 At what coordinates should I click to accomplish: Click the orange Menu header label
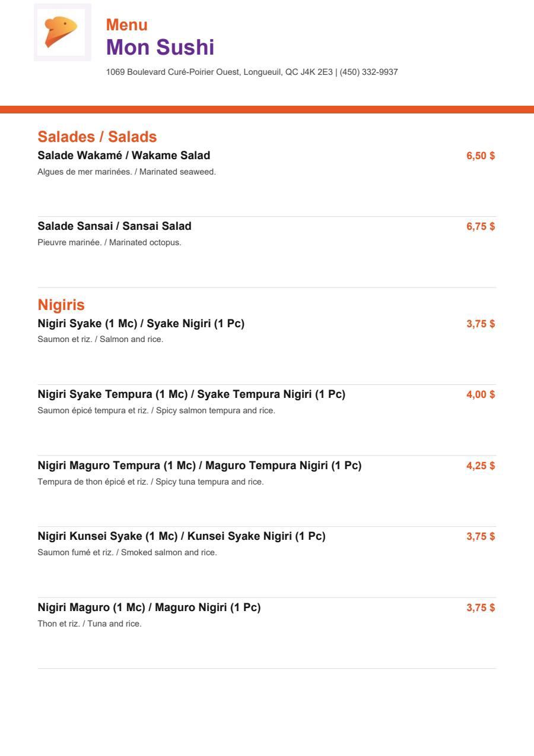pyautogui.click(x=127, y=25)
